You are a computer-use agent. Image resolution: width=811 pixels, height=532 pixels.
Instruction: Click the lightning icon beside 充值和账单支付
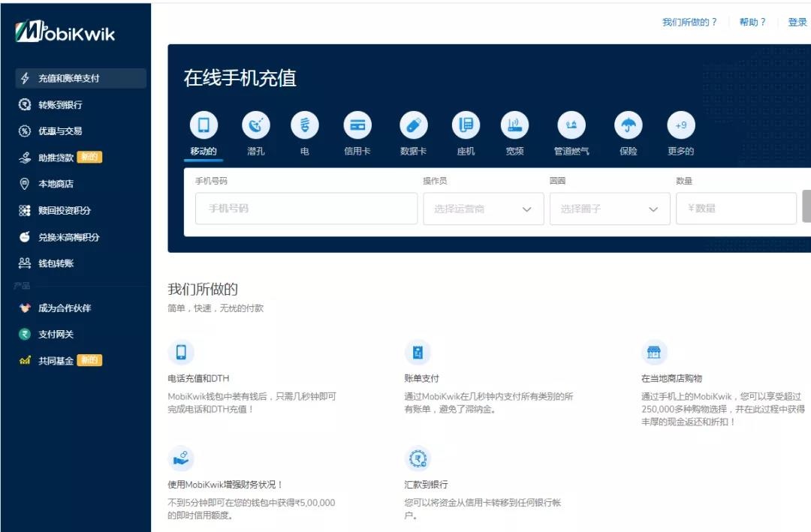coord(25,78)
